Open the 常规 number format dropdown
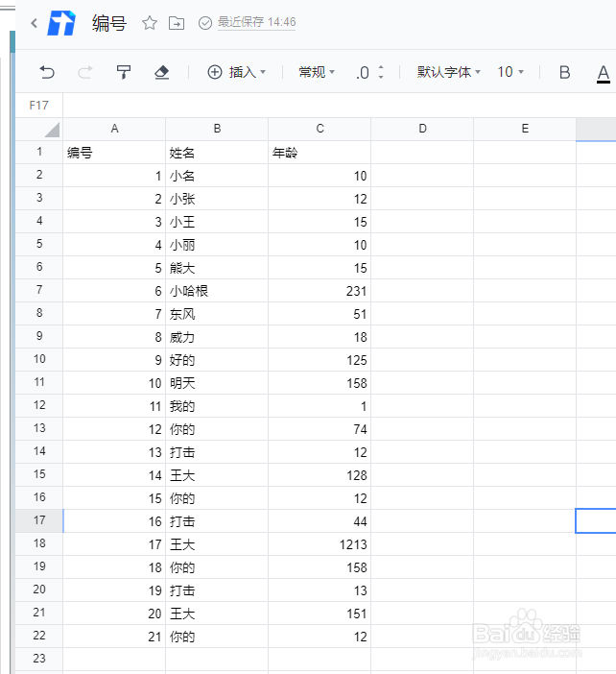This screenshot has width=616, height=674. [x=317, y=72]
